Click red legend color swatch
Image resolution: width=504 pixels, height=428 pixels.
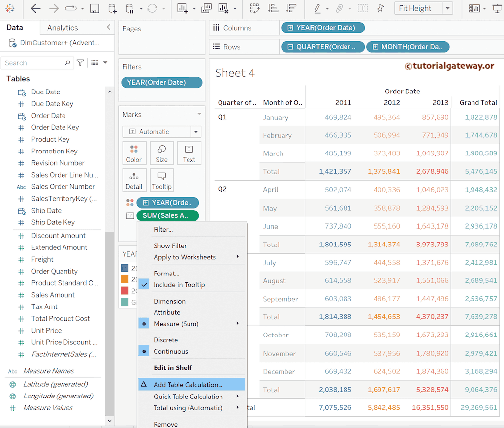click(x=125, y=290)
